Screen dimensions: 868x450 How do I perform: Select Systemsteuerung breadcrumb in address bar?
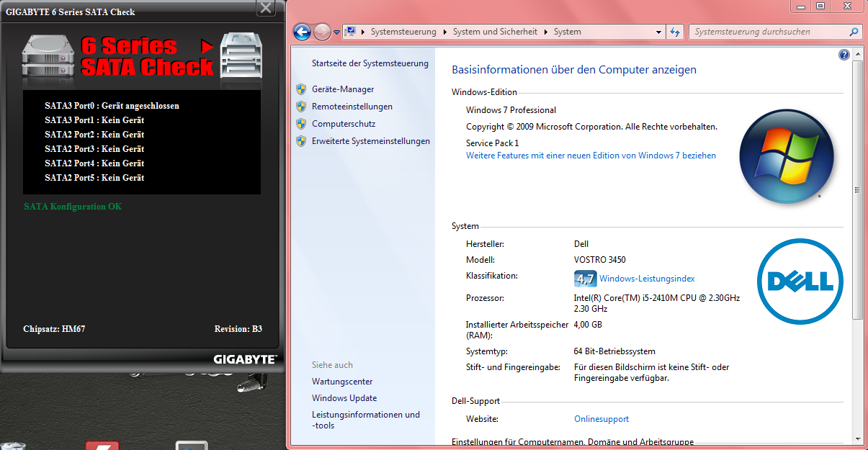(403, 32)
